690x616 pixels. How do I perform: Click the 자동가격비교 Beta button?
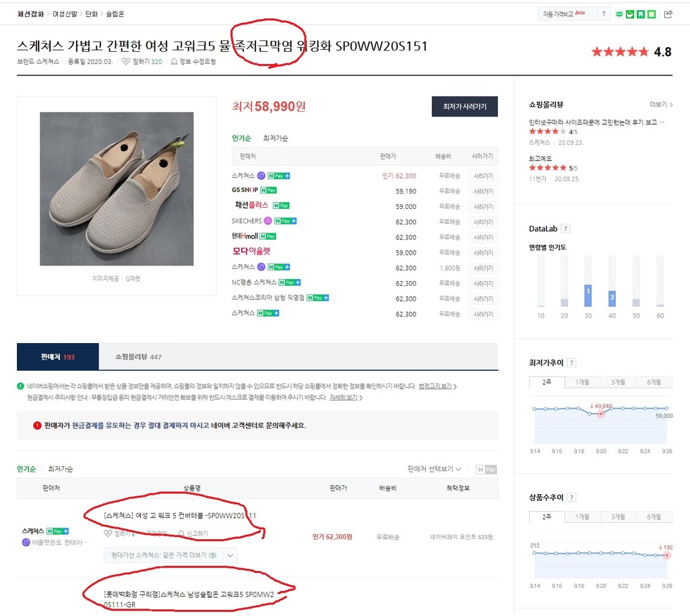(567, 14)
